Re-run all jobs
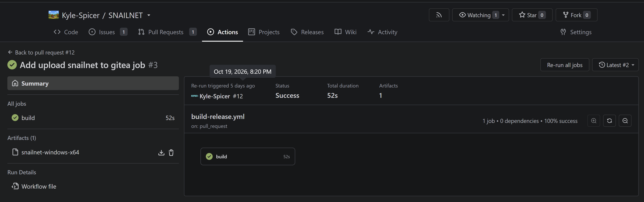Screen dimensions: 644x202 (564, 65)
